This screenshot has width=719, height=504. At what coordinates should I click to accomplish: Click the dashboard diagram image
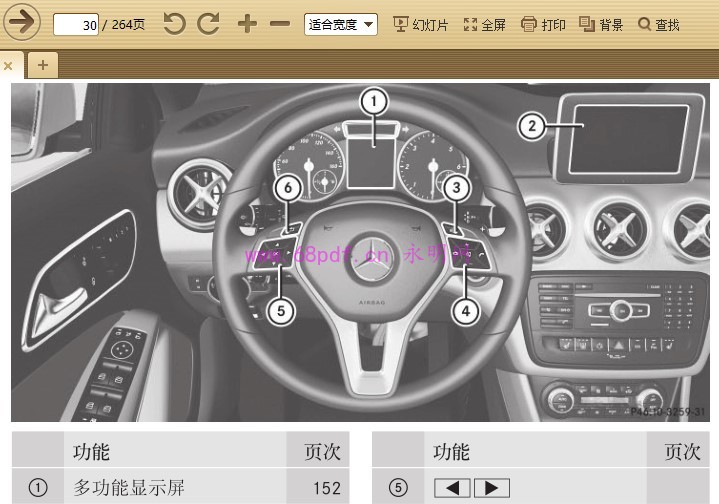coord(360,252)
